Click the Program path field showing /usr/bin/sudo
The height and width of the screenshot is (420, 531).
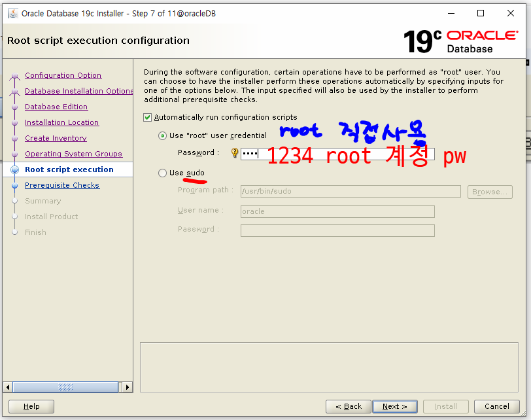click(351, 192)
